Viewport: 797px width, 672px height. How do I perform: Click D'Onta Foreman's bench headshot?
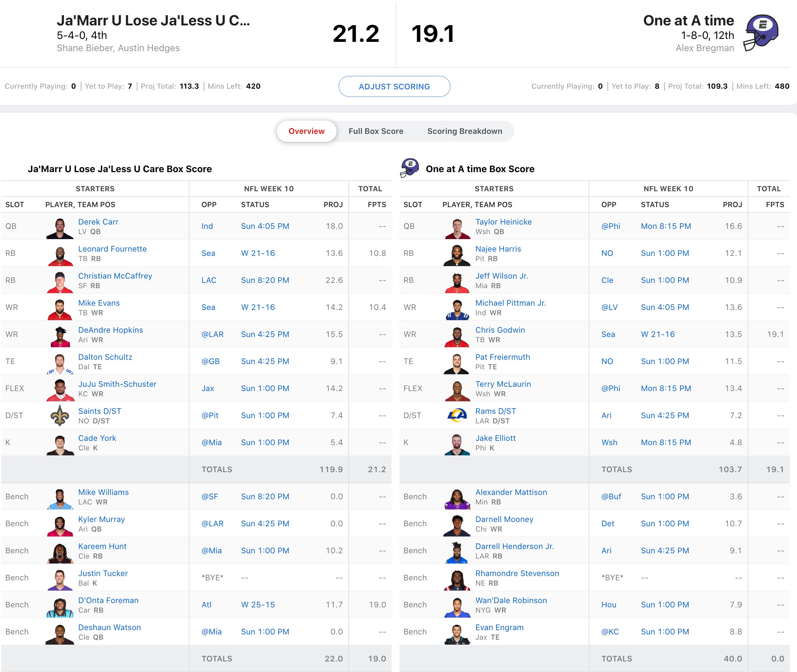(60, 607)
